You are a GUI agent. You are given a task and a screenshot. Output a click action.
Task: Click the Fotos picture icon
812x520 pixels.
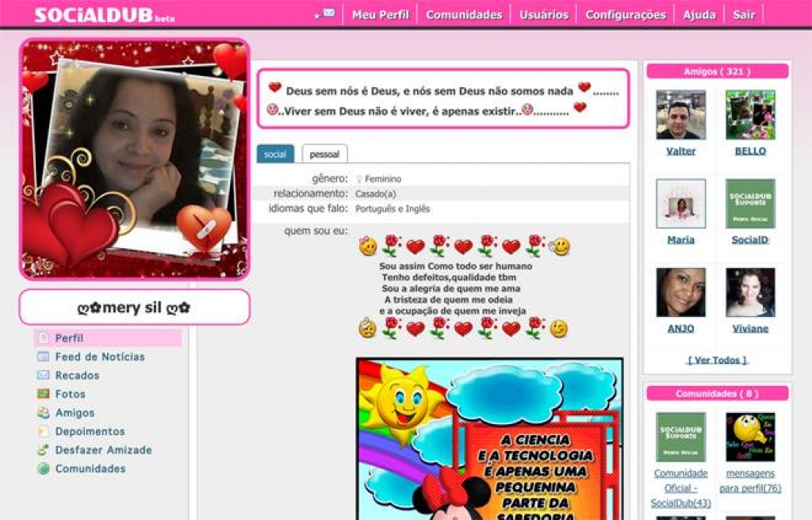44,394
